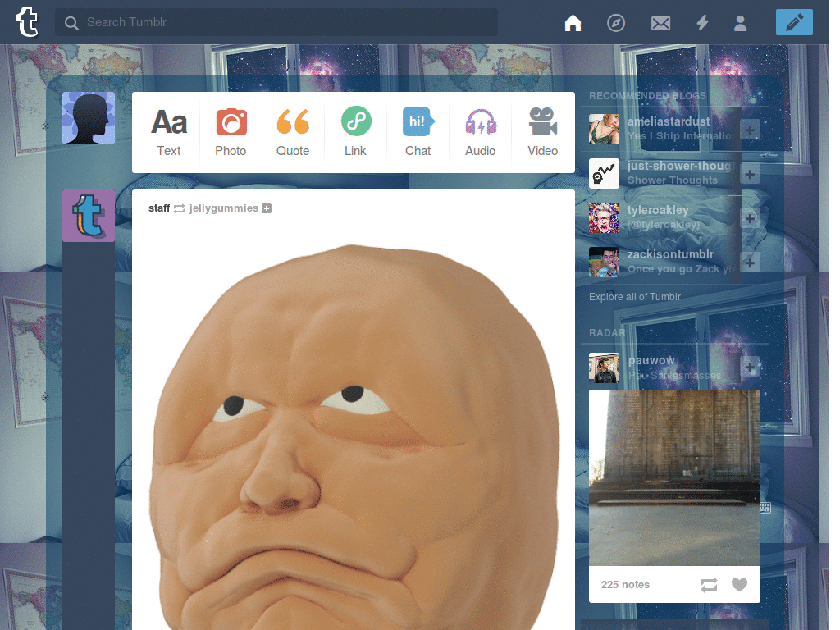Follow jellygummies with the plus icon
The image size is (840, 630).
point(267,208)
